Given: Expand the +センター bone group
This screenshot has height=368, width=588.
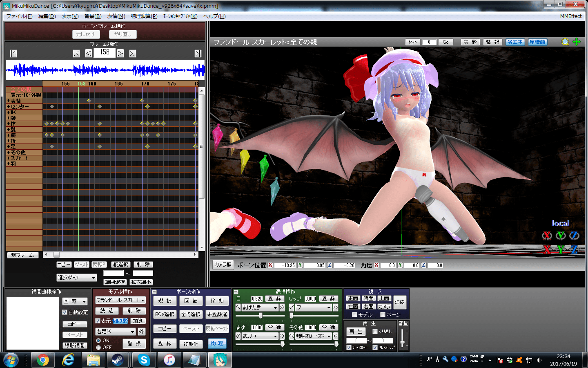Looking at the screenshot, I should pyautogui.click(x=24, y=107).
